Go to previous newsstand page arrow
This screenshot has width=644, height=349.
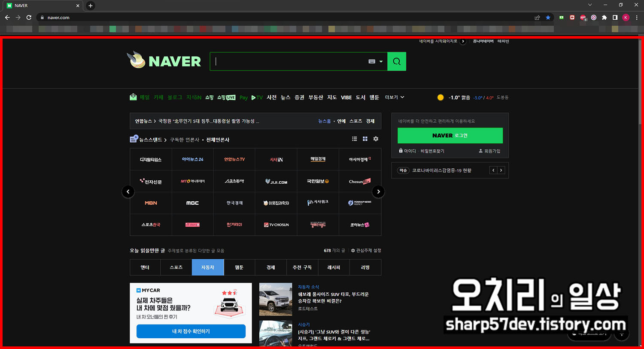click(128, 191)
